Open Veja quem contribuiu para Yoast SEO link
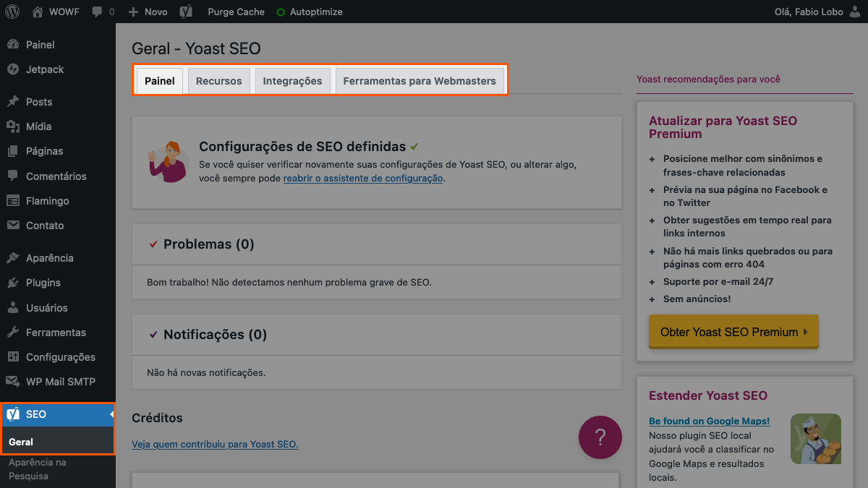Viewport: 868px width, 488px height. (215, 444)
